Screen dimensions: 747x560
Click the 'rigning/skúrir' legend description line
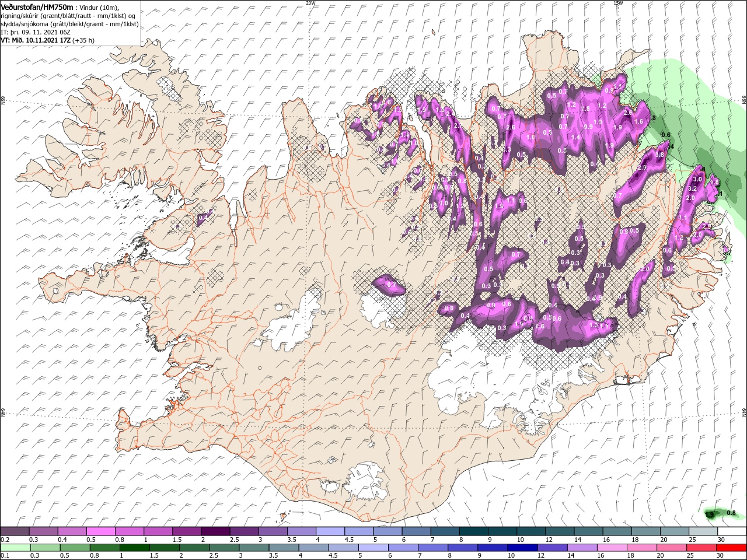point(68,16)
